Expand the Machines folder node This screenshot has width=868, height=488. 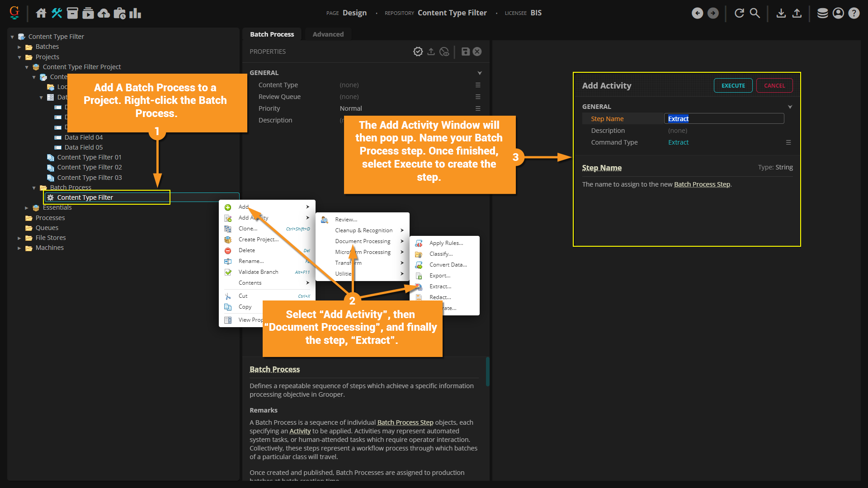tap(19, 248)
